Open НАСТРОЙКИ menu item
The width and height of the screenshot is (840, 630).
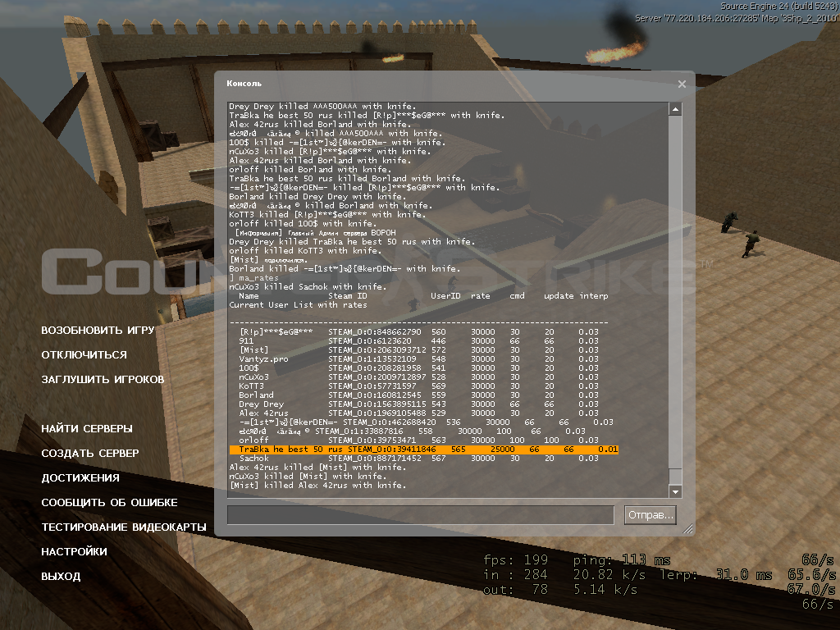point(74,552)
